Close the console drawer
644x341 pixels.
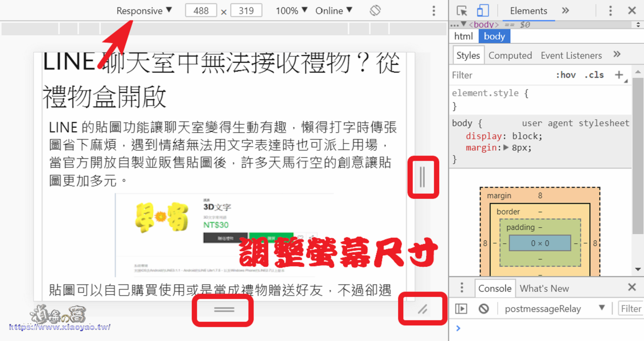click(632, 287)
